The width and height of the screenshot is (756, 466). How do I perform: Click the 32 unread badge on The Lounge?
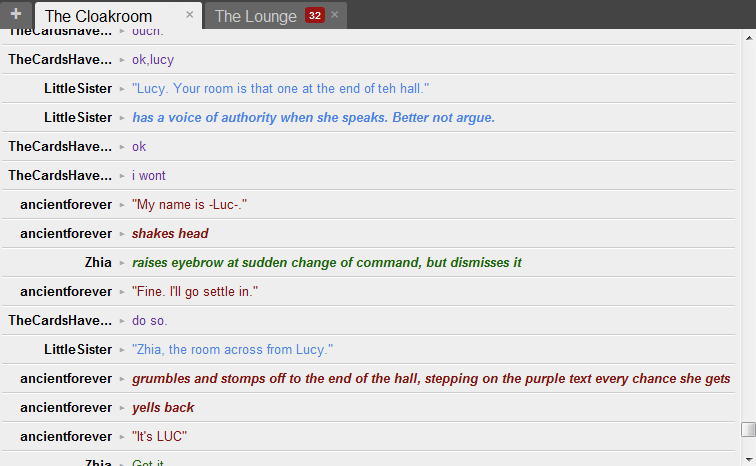coord(314,15)
